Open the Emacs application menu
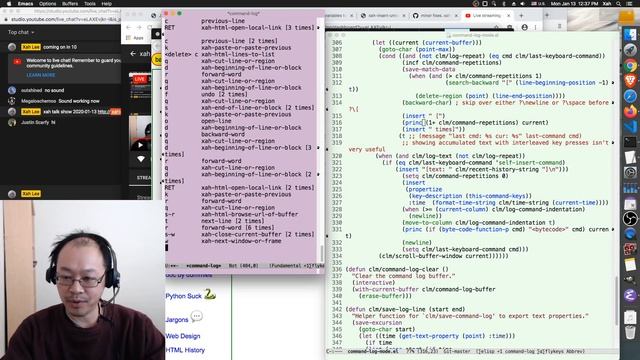The width and height of the screenshot is (640, 360). [x=25, y=4]
